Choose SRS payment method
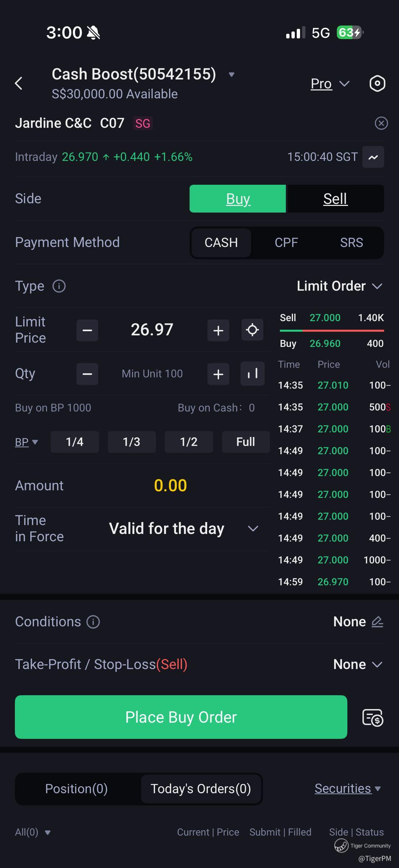399x868 pixels. (352, 243)
